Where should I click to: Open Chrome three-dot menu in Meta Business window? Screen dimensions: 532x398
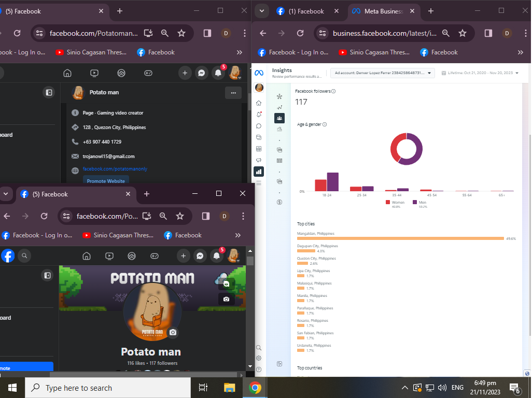coord(526,33)
